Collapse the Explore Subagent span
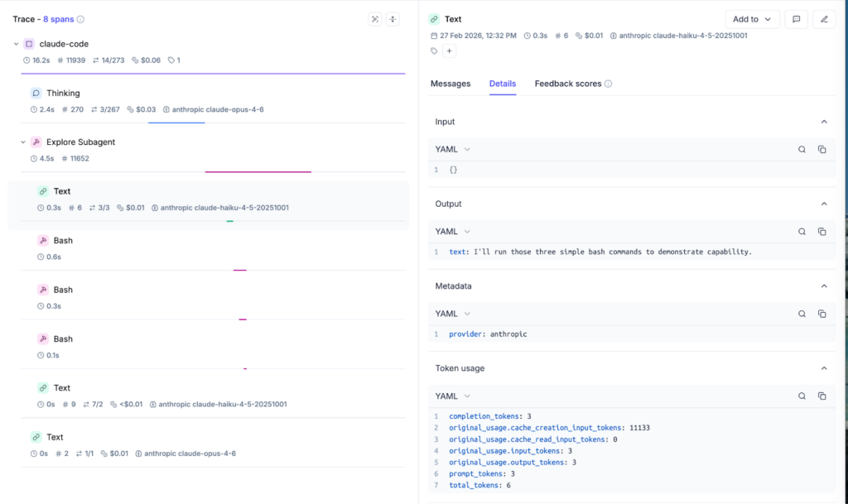The width and height of the screenshot is (848, 504). [22, 142]
